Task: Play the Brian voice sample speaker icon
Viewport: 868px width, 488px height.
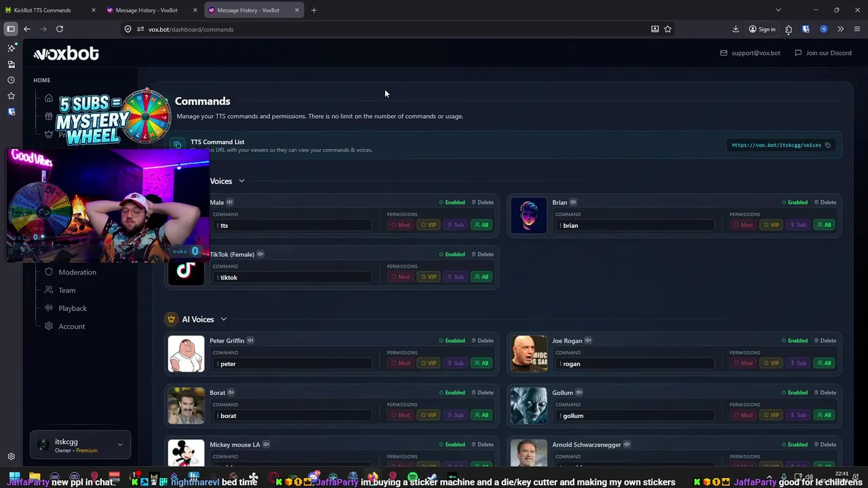Action: click(573, 202)
